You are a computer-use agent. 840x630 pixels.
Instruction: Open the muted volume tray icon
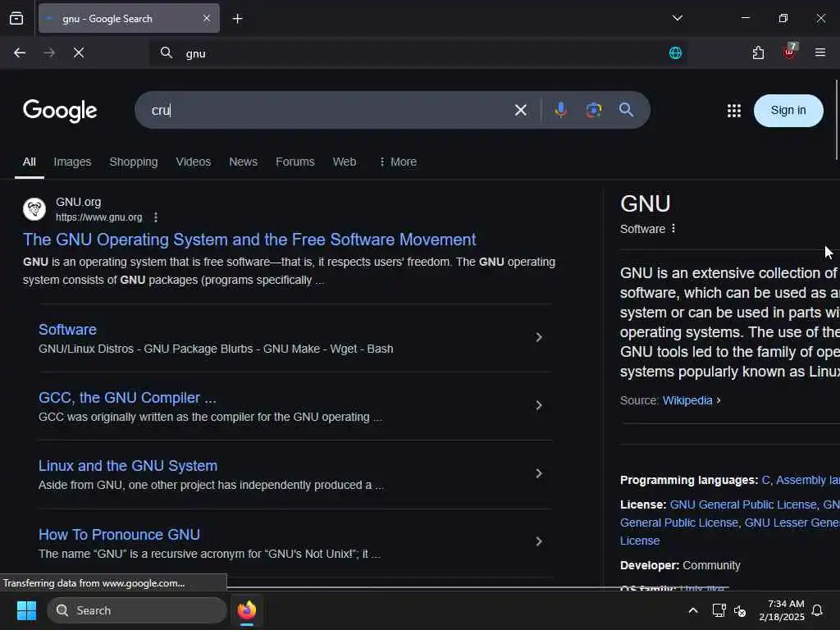click(740, 610)
